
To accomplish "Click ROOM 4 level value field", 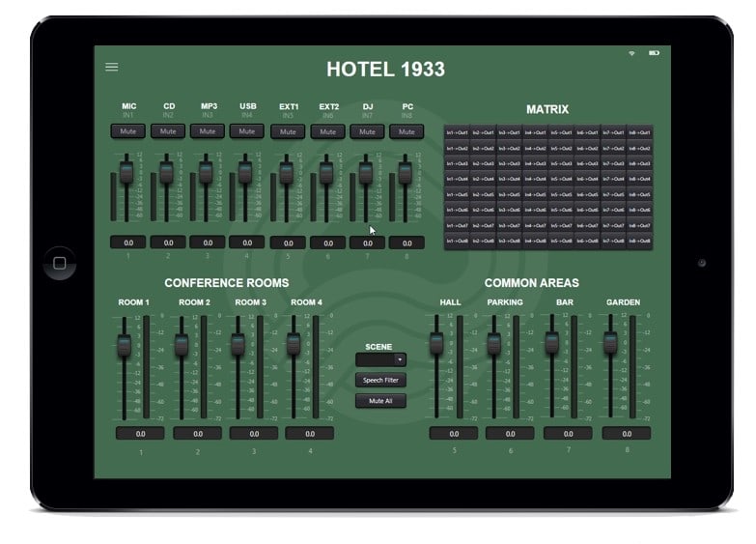I will coord(310,434).
